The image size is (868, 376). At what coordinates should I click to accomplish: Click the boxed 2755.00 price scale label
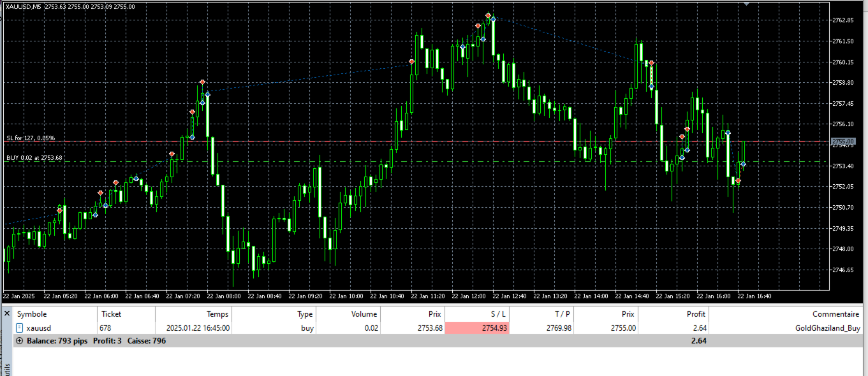coord(842,141)
